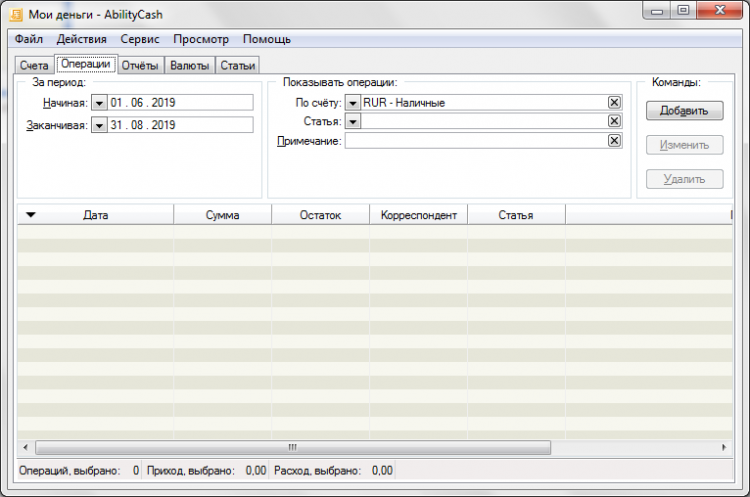750x497 pixels.
Task: Open the Сервис menu
Action: click(x=140, y=40)
